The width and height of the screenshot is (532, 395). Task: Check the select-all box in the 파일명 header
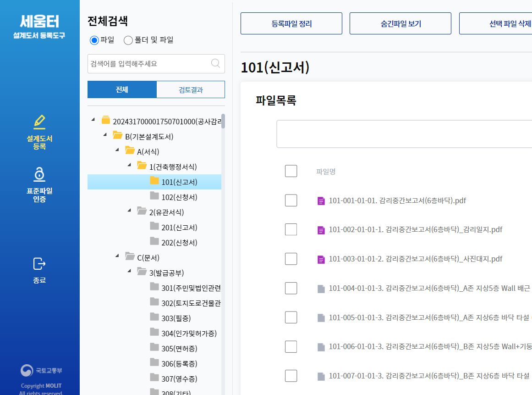291,171
